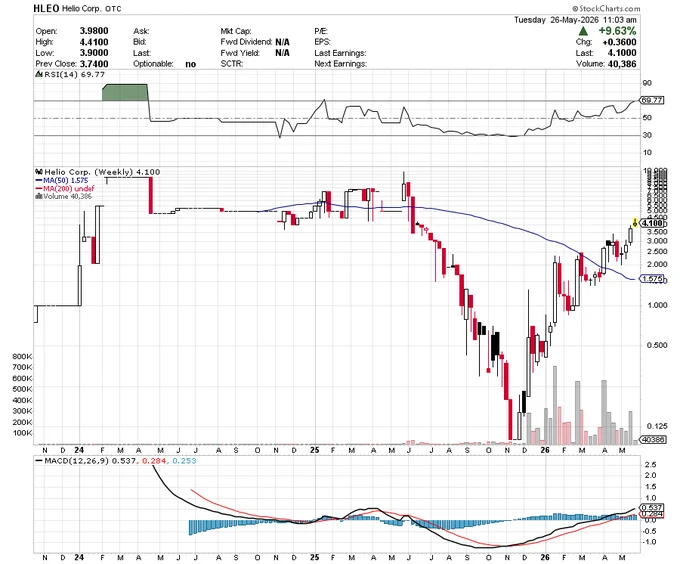Click the MACD(12,26,9) panel title

click(77, 461)
